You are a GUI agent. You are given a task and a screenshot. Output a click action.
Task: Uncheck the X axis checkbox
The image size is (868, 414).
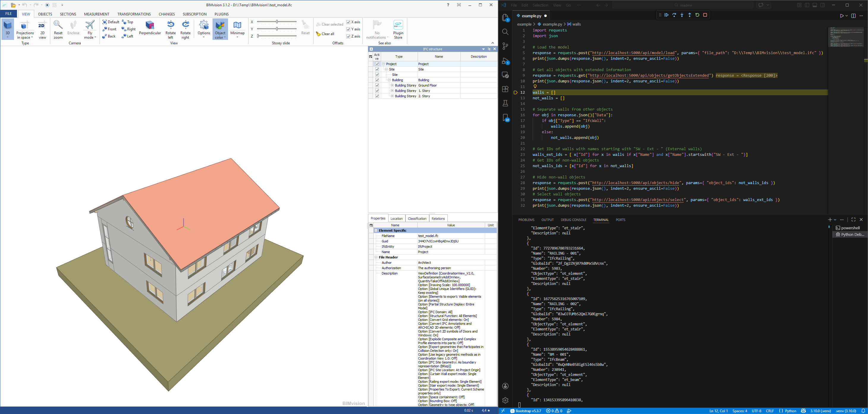tap(348, 22)
